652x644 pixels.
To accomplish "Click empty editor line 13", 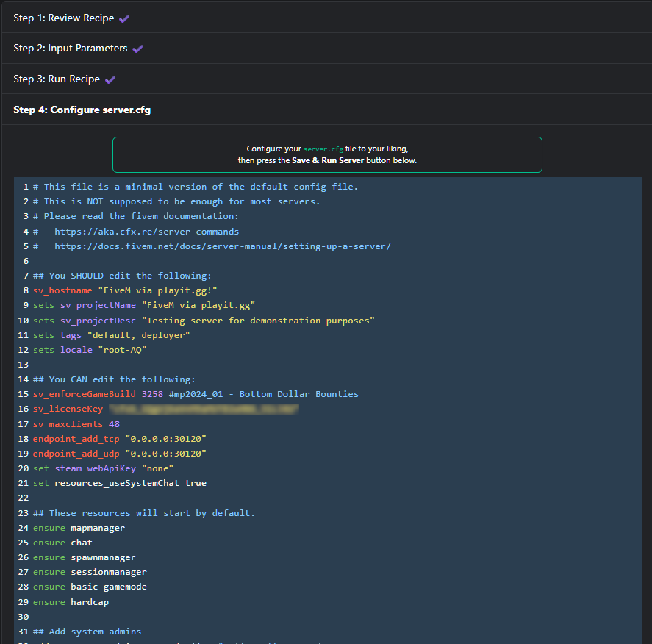I will (329, 365).
